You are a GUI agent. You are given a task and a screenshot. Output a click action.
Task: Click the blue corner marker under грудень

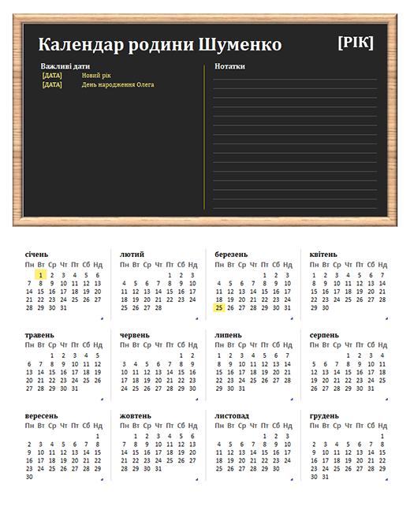tap(386, 480)
